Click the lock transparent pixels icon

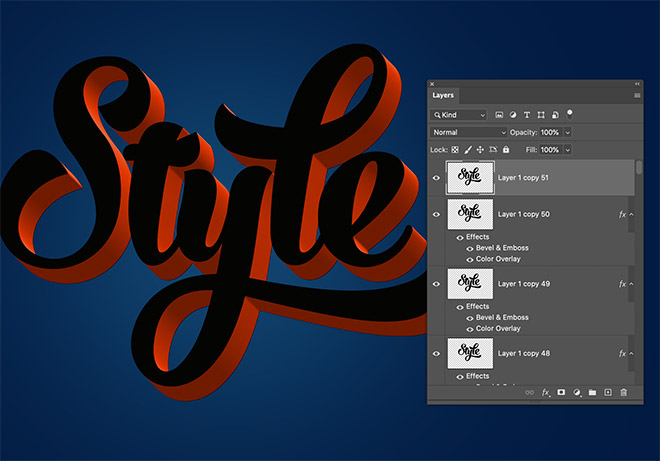(455, 149)
